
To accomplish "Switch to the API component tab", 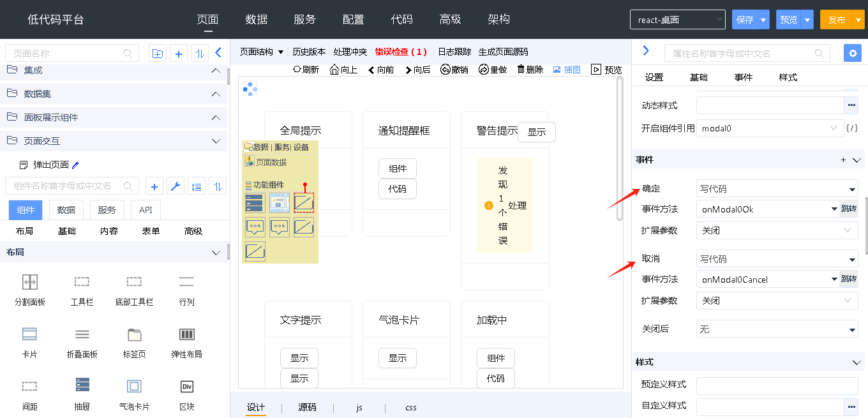I will [146, 210].
